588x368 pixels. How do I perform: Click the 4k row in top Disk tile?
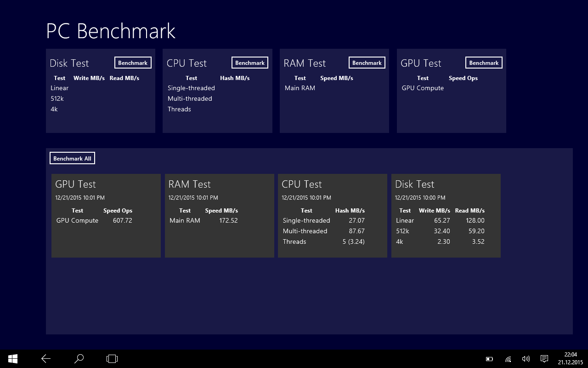(54, 109)
